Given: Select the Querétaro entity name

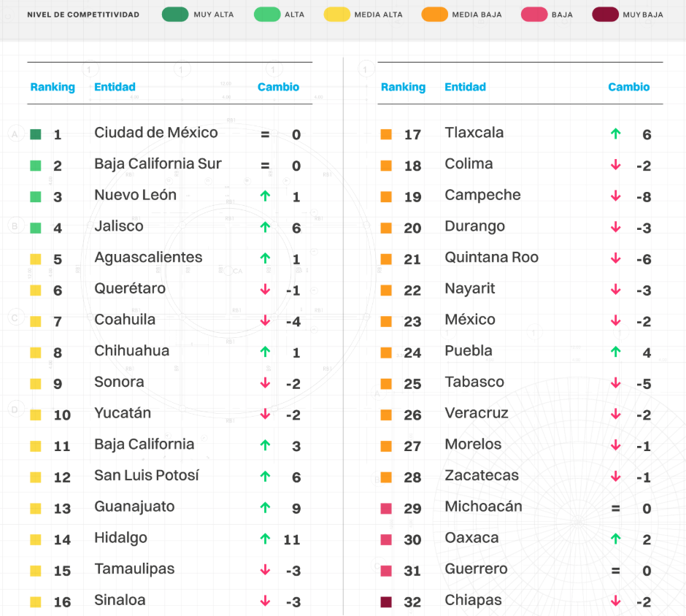Looking at the screenshot, I should [130, 288].
